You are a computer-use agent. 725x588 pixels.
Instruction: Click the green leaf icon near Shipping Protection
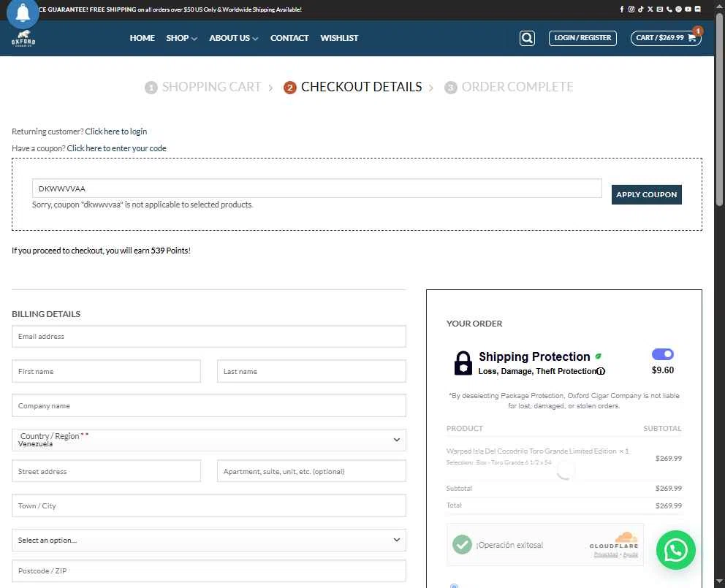[x=599, y=356]
